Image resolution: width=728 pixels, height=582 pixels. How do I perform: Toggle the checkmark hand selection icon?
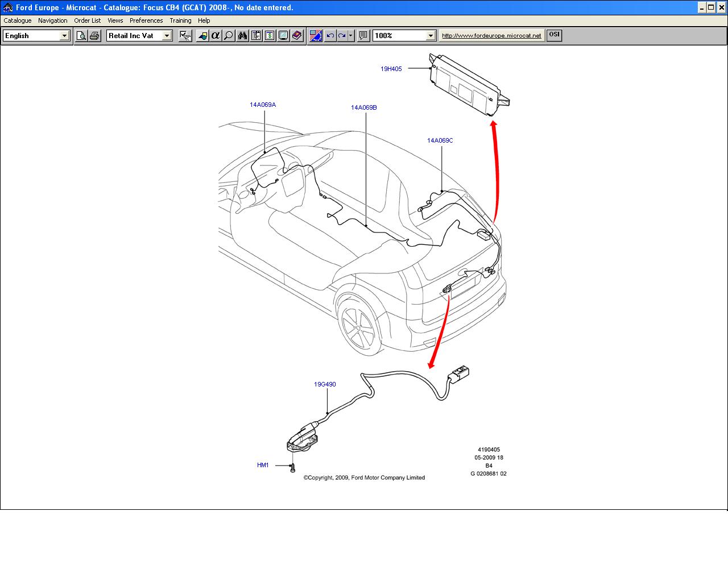click(x=185, y=36)
